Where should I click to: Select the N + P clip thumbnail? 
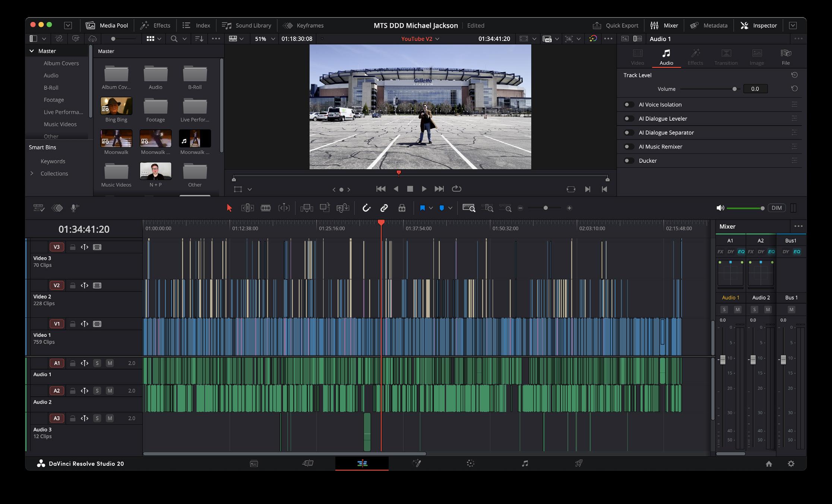point(155,171)
